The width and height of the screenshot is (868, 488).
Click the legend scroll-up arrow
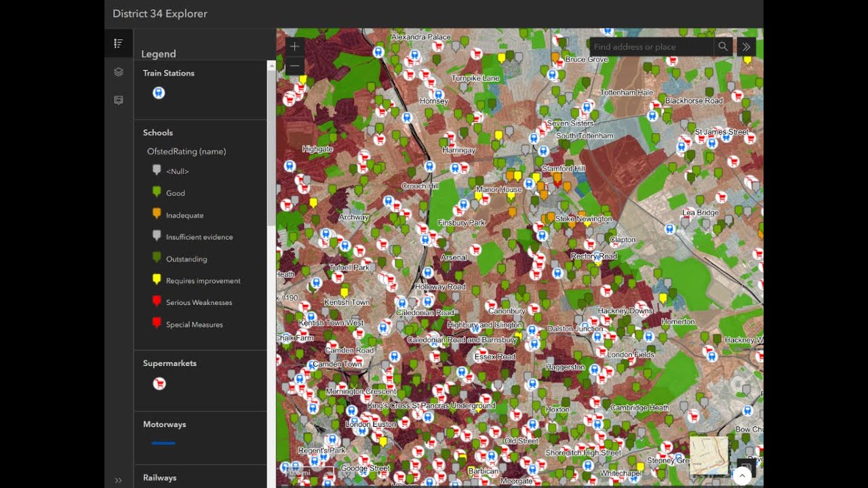click(x=271, y=66)
